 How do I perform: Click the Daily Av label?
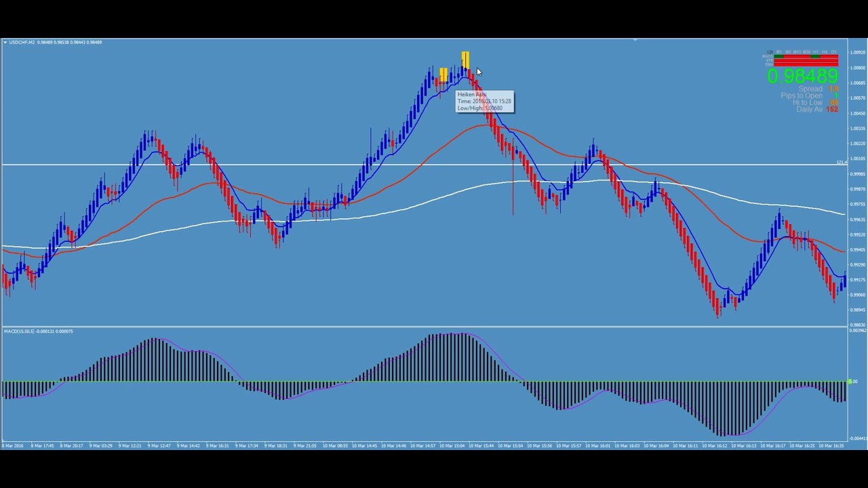click(x=810, y=109)
